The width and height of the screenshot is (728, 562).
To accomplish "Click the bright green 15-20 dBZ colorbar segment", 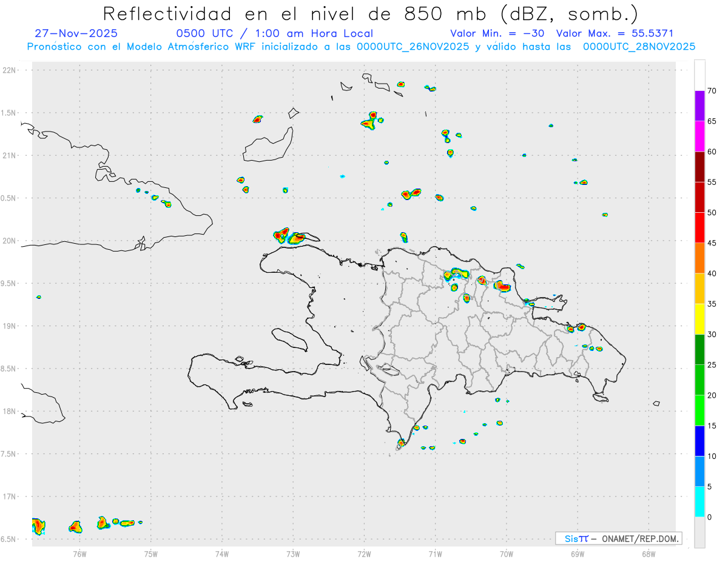I will [699, 410].
